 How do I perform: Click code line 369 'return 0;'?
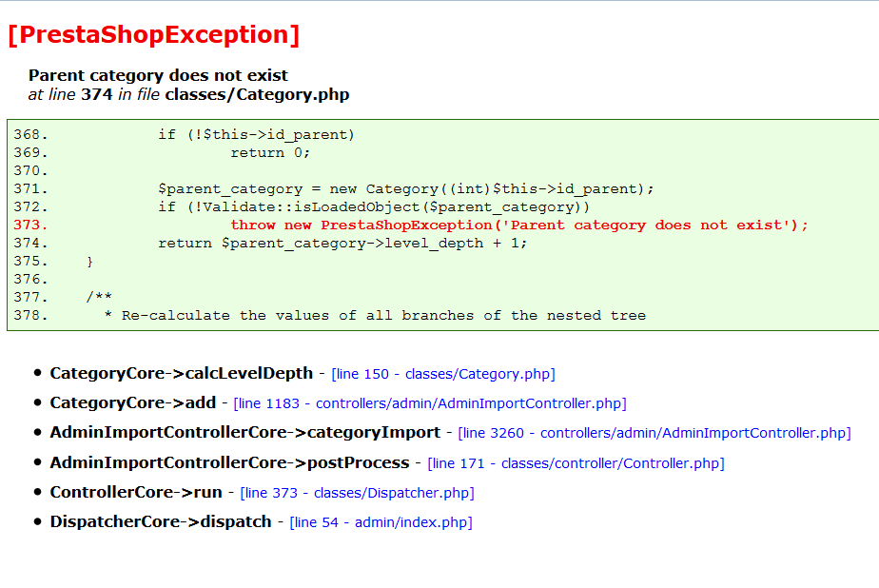(x=270, y=153)
